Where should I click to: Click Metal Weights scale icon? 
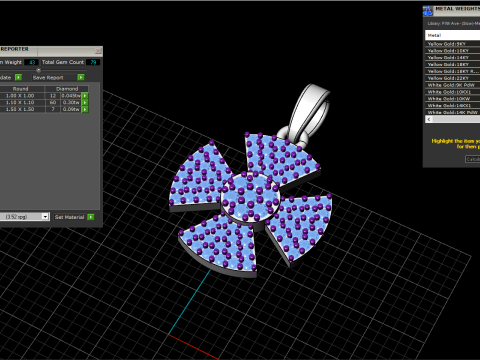click(x=428, y=11)
